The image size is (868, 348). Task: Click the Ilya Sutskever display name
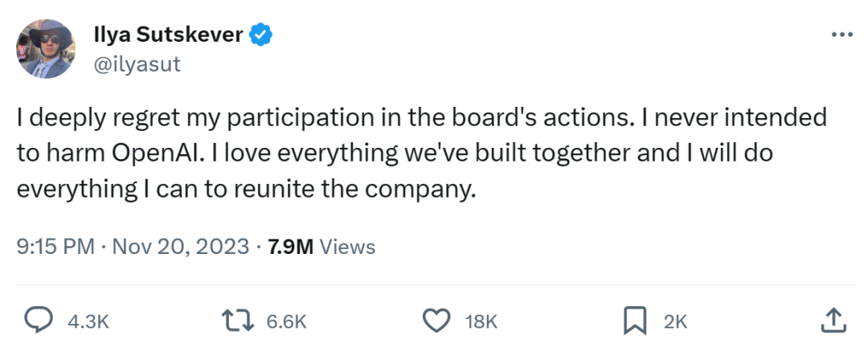click(169, 35)
